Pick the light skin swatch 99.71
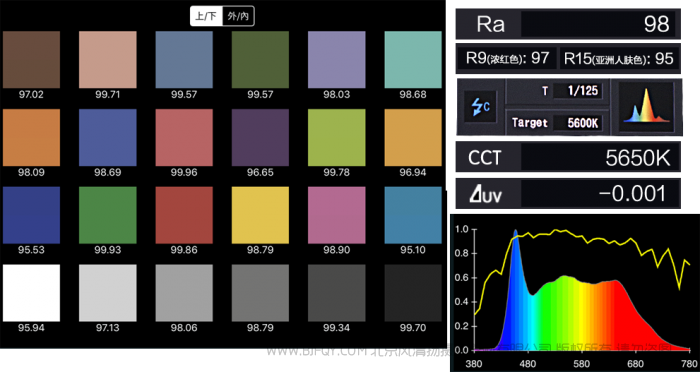The height and width of the screenshot is (372, 700). 108,59
